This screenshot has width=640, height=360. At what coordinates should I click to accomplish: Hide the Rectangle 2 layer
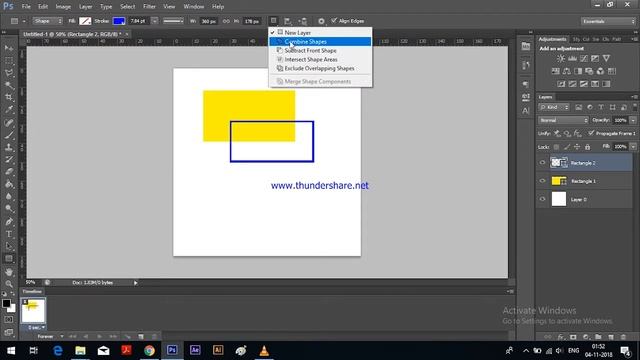pyautogui.click(x=542, y=163)
